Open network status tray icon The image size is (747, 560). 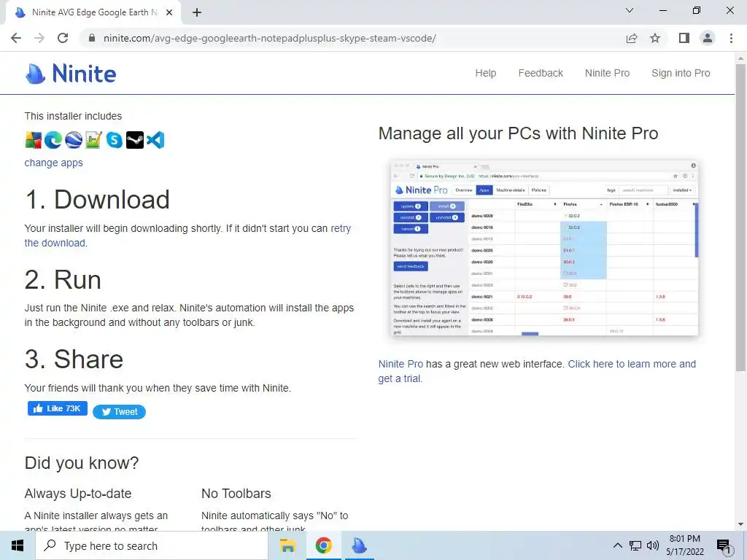[635, 545]
